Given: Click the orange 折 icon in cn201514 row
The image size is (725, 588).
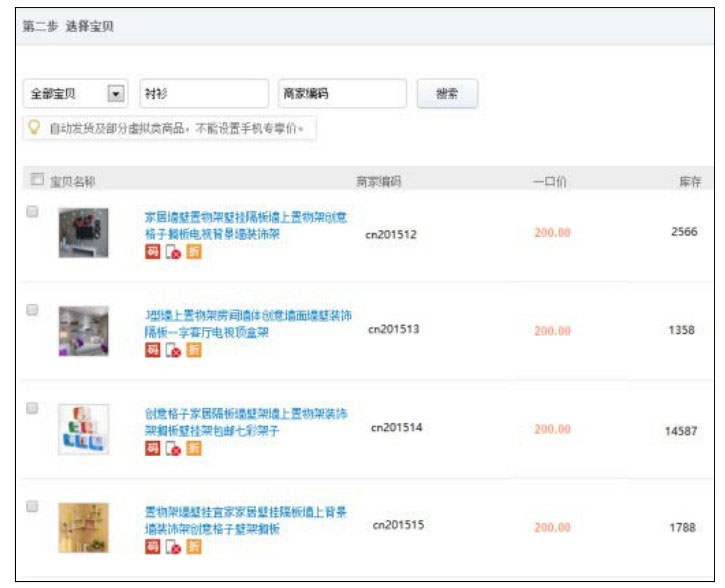Looking at the screenshot, I should pos(194,448).
